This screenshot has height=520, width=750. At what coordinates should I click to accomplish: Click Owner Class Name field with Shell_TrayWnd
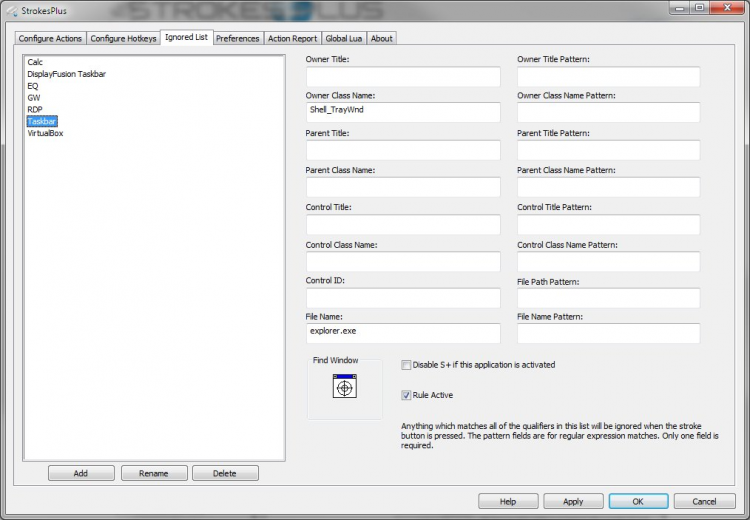pos(403,112)
